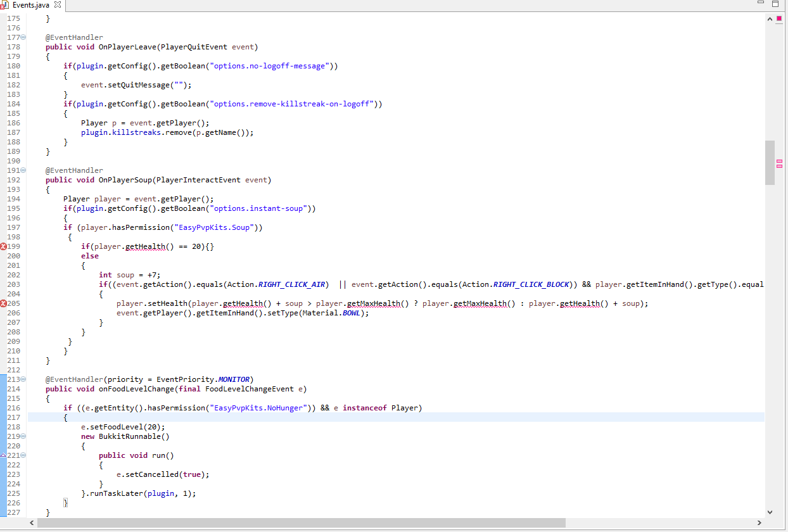The height and width of the screenshot is (532, 788).
Task: Fold the onFoodLevelChange method at line 213
Action: click(x=23, y=379)
